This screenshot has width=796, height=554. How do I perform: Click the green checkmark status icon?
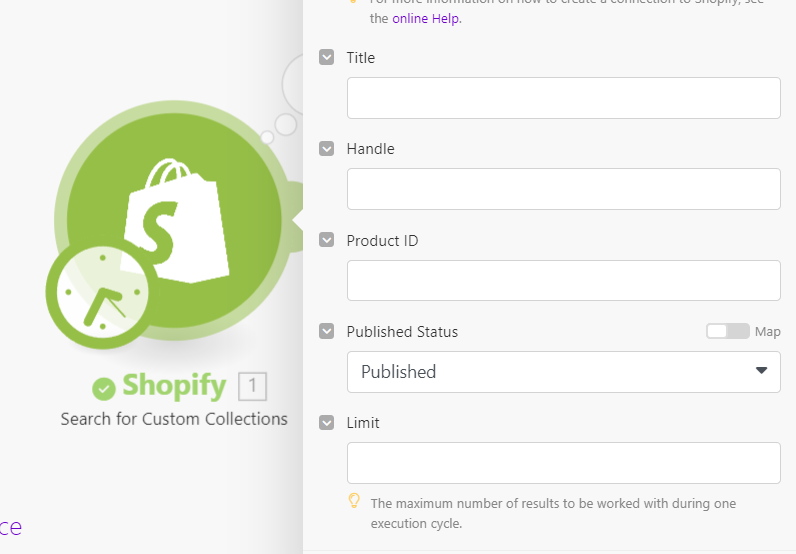coord(104,387)
